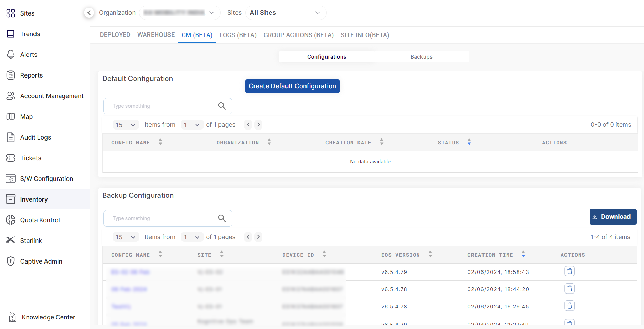The image size is (644, 329).
Task: Open the Knowledge Center
Action: pos(48,317)
